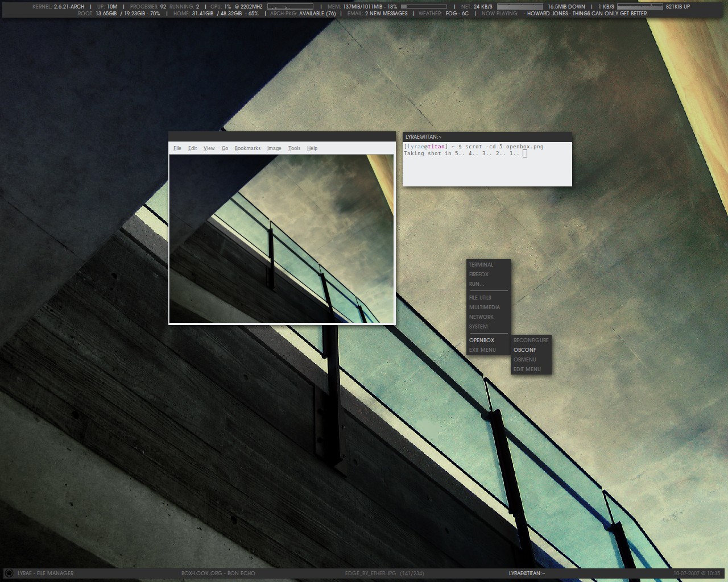Image resolution: width=728 pixels, height=582 pixels.
Task: Open the Bookmarks menu in image viewer
Action: pos(247,148)
